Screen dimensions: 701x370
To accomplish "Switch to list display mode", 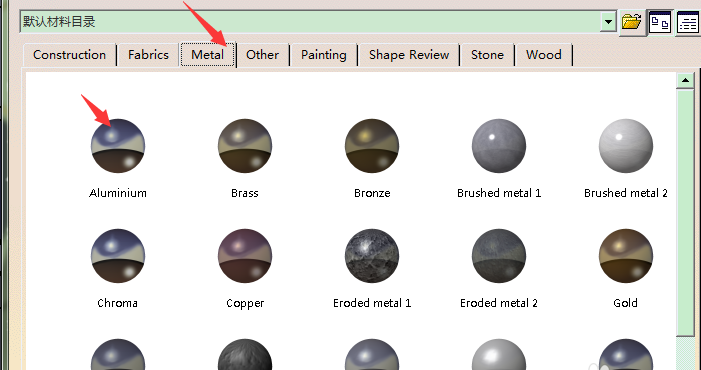I will (x=688, y=22).
